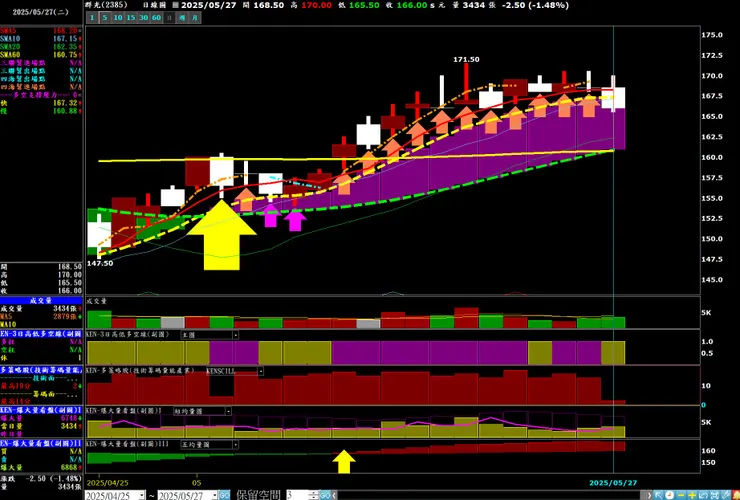Screen dimensions: 740x500
Task: Click the SMA5 indicator label
Action: (x=8, y=31)
